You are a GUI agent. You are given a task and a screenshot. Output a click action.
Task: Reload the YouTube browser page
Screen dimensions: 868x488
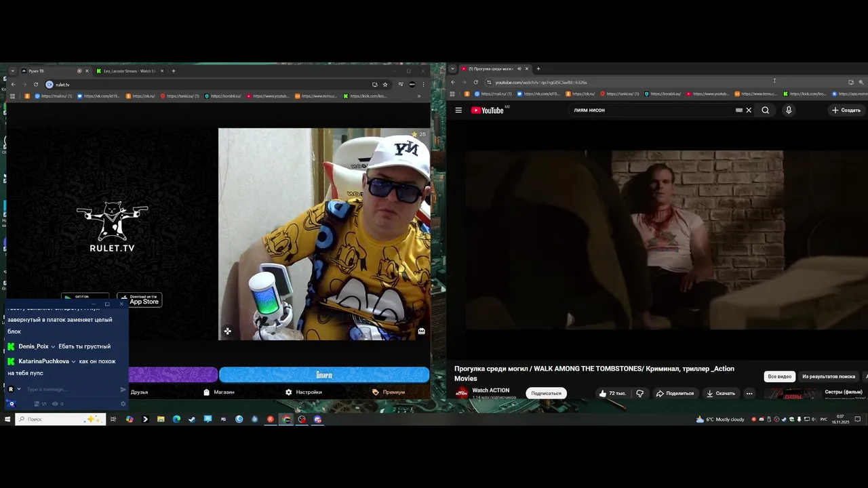point(475,82)
